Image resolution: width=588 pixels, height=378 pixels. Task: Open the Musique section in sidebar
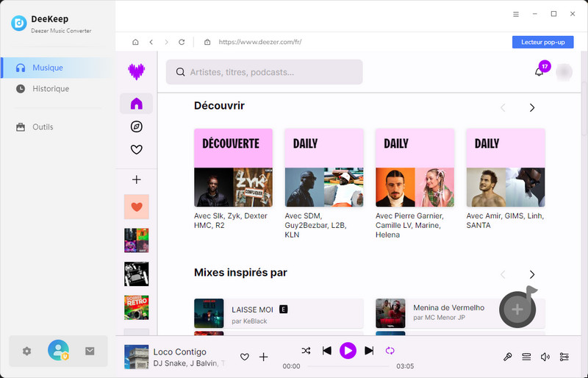[57, 68]
